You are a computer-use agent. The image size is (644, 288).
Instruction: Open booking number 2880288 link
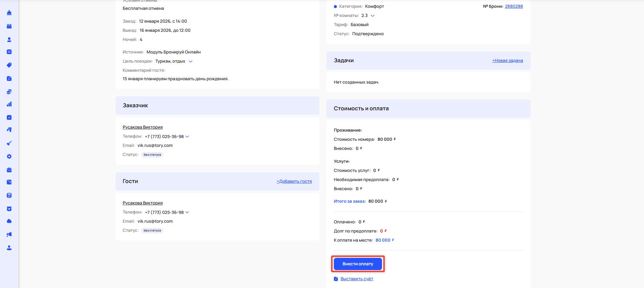tap(514, 6)
